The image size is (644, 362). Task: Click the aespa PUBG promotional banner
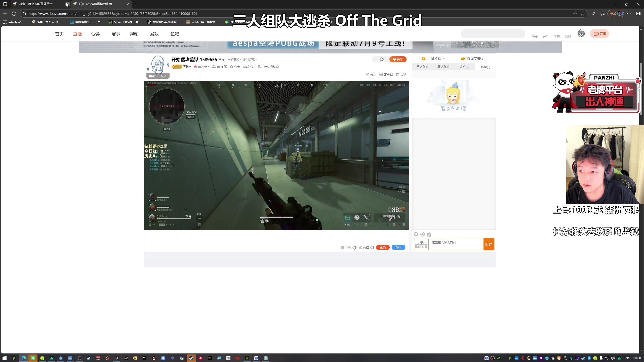click(320, 47)
